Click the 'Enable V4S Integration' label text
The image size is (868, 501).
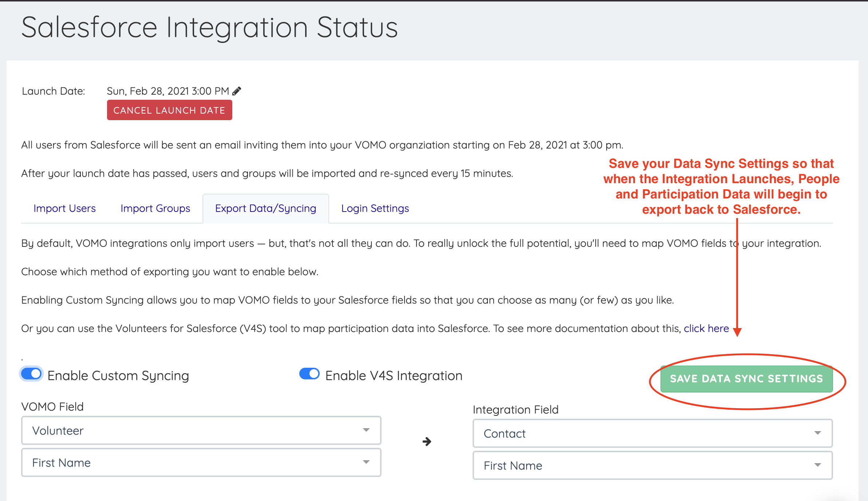point(394,376)
